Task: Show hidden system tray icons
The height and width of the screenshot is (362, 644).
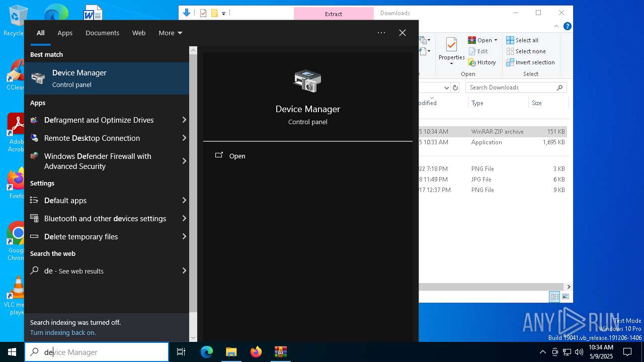Action: coord(542,352)
